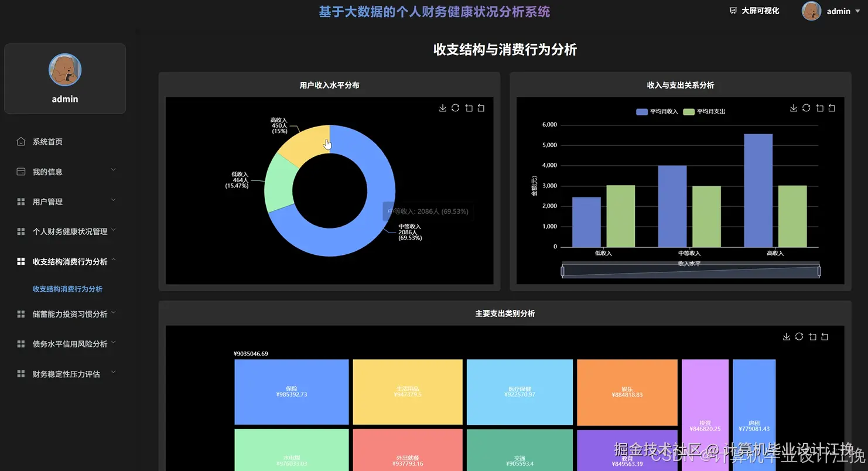Undo area zoom on 收入与支出关系分析 chart
Viewport: 868px width, 471px height.
coord(832,108)
